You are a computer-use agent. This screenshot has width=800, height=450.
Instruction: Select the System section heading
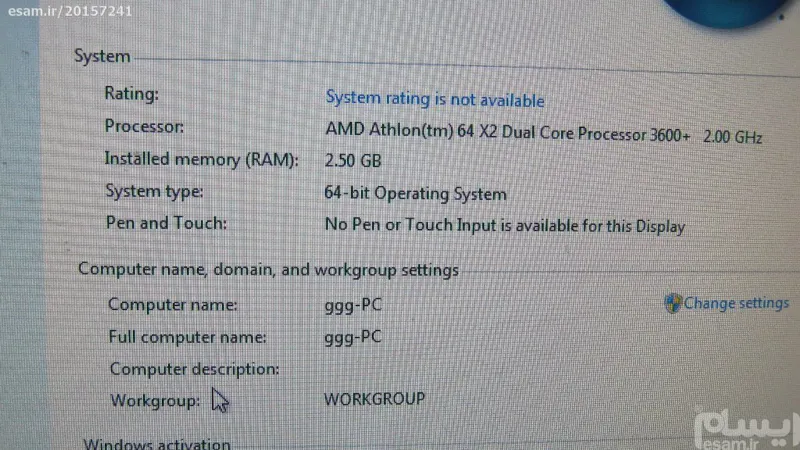[x=102, y=56]
